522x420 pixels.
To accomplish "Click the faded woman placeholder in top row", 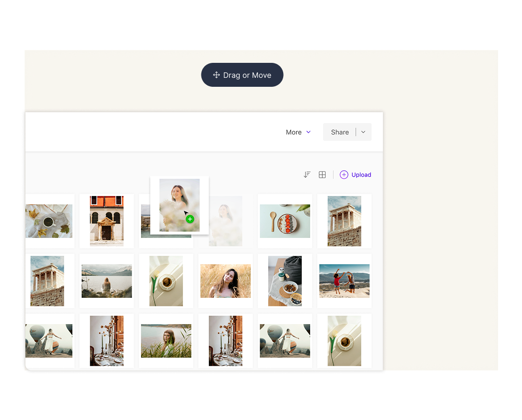I will tap(225, 221).
